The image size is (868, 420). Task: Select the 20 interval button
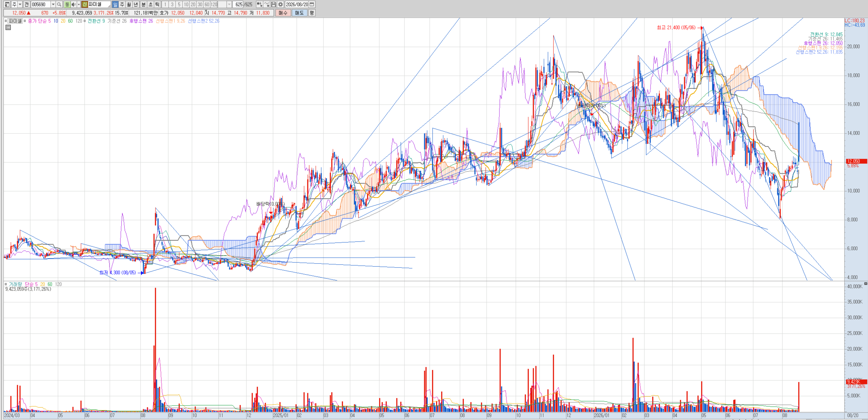pos(193,4)
